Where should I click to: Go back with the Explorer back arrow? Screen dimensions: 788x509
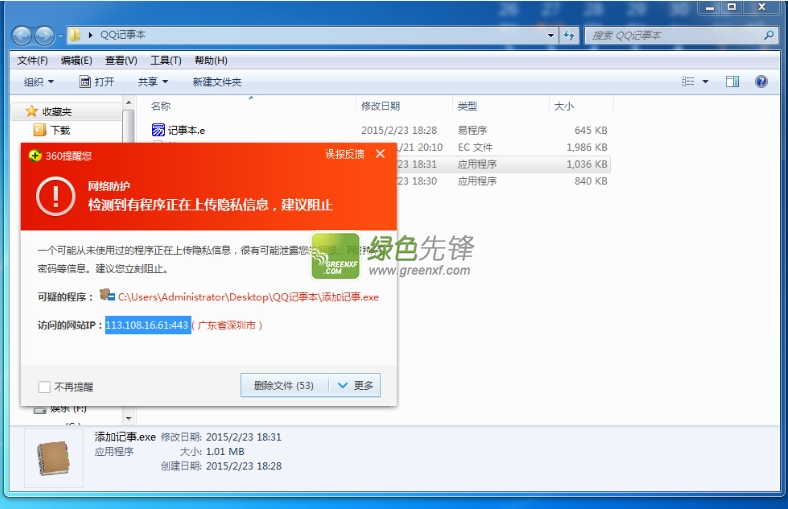click(x=22, y=35)
